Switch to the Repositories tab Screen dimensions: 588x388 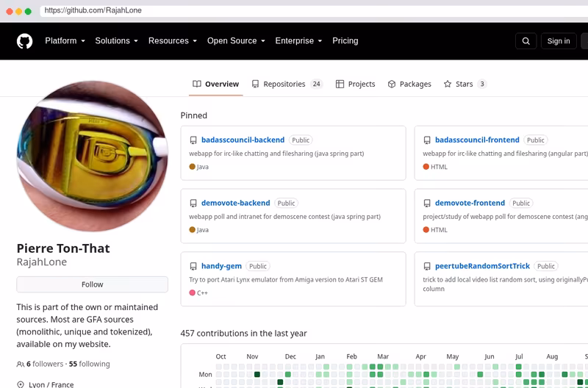tap(287, 84)
